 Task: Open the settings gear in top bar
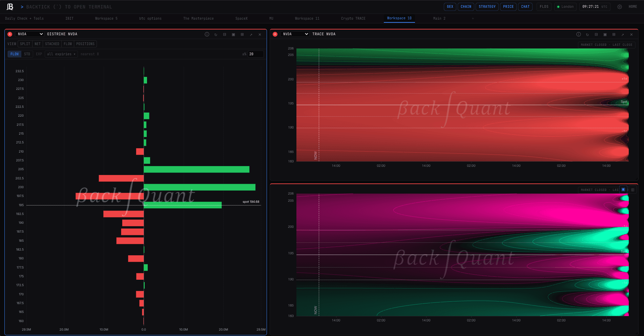[619, 7]
